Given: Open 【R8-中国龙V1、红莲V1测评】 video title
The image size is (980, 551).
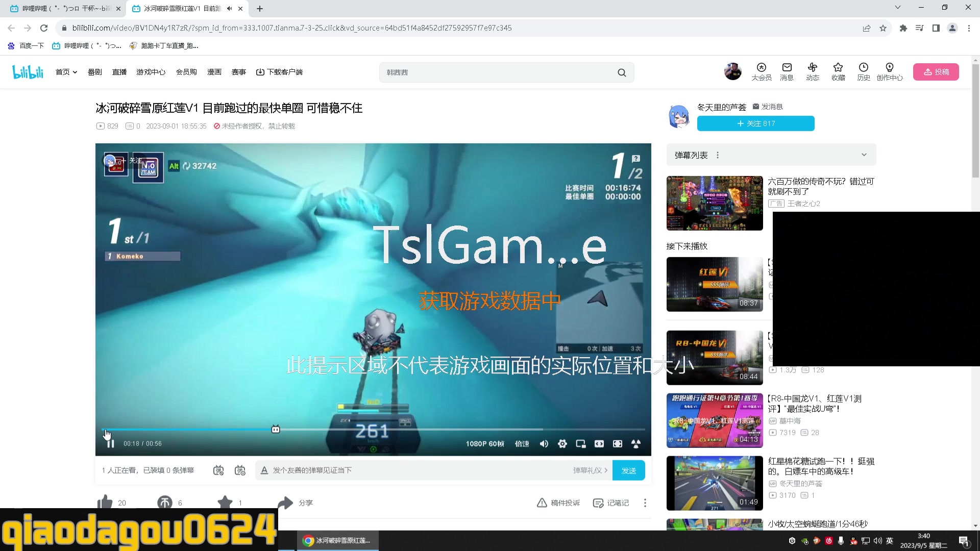Looking at the screenshot, I should pyautogui.click(x=815, y=404).
